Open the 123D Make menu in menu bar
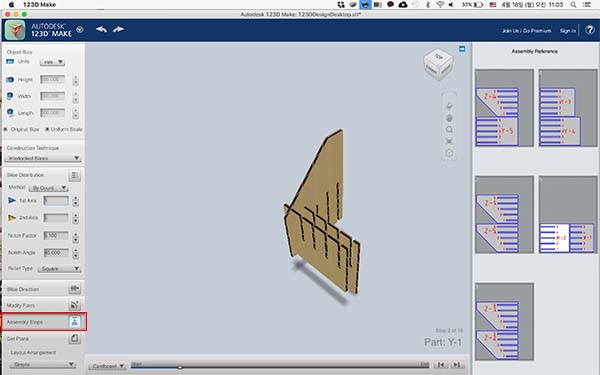600x375 pixels. pyautogui.click(x=39, y=5)
